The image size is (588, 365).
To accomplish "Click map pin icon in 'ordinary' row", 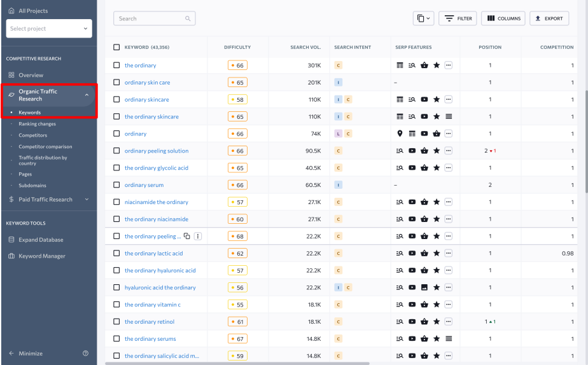I will (x=400, y=134).
